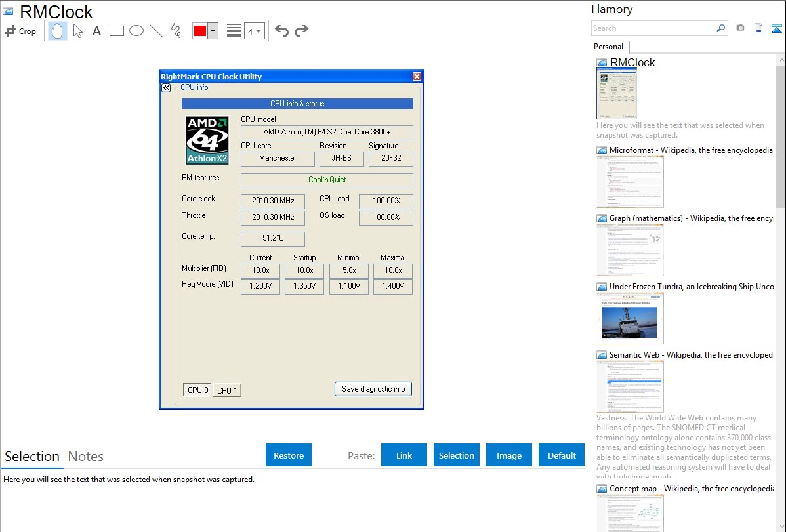Click the line thickness icon
Viewport: 786px width, 532px height.
click(x=234, y=31)
